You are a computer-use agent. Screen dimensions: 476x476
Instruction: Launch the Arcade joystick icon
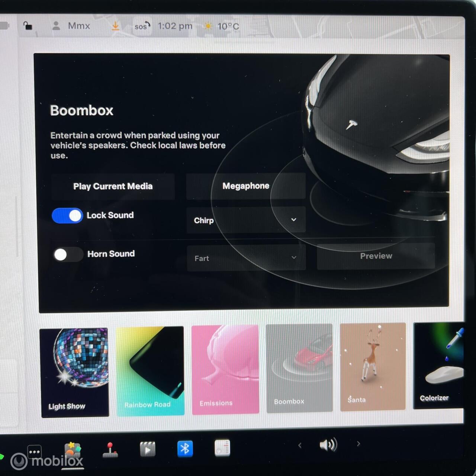(x=110, y=450)
